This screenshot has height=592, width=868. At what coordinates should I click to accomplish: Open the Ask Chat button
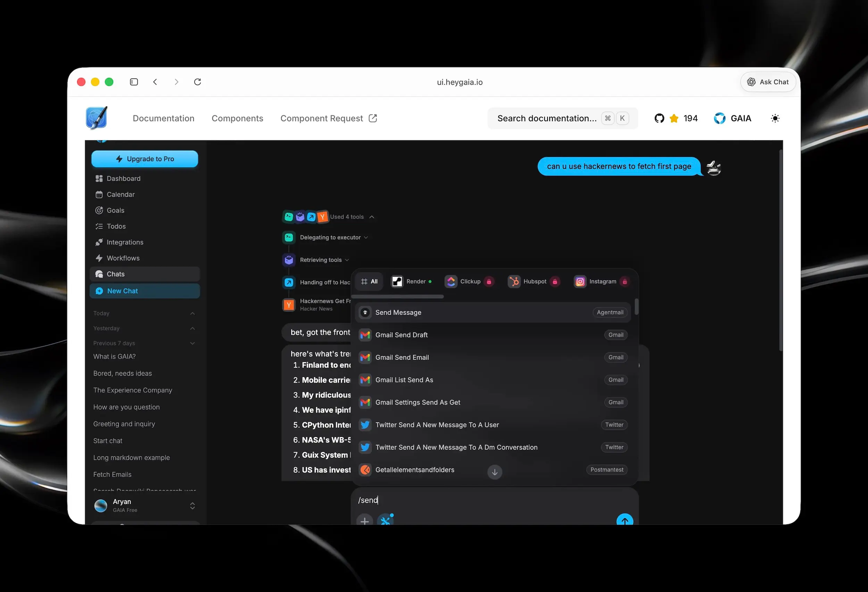pyautogui.click(x=768, y=82)
